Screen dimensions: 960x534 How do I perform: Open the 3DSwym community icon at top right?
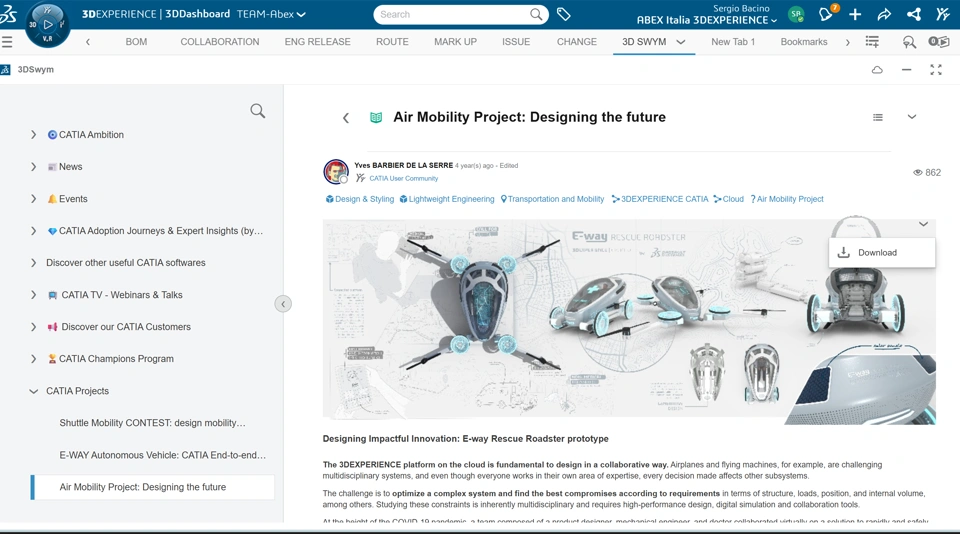943,14
